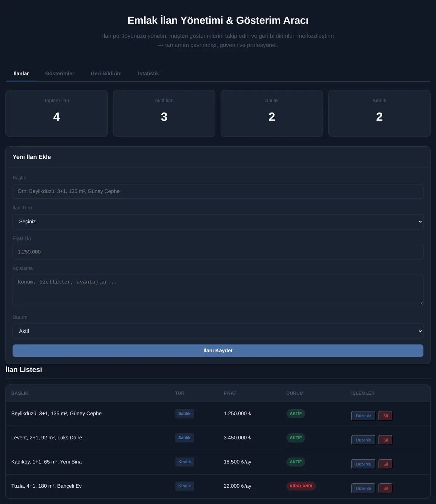Image resolution: width=436 pixels, height=504 pixels.
Task: Edit the Kadıköy listing
Action: pos(363,464)
